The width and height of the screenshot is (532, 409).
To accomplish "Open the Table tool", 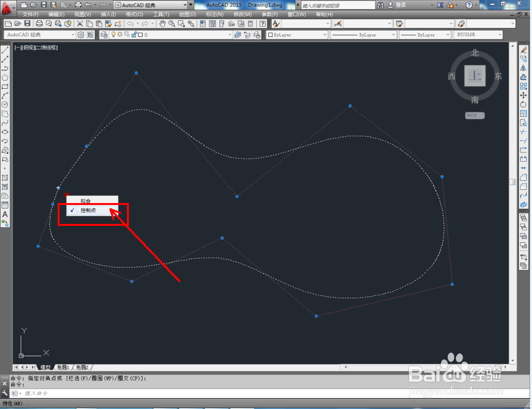I will tap(5, 205).
